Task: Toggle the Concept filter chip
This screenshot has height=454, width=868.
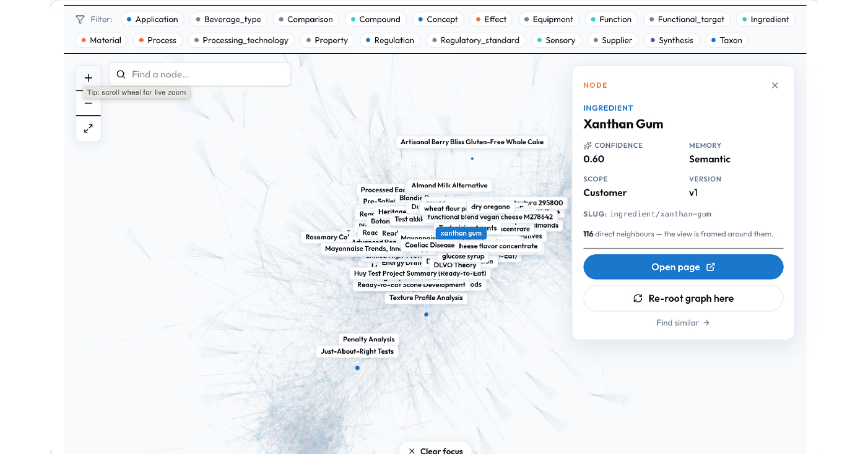Action: (x=438, y=20)
